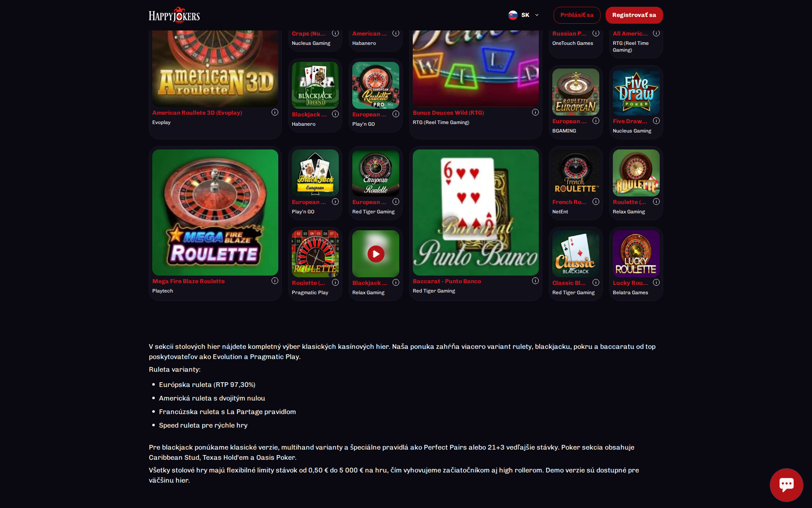Open the live chat bubble icon
The width and height of the screenshot is (812, 508).
[x=786, y=485]
